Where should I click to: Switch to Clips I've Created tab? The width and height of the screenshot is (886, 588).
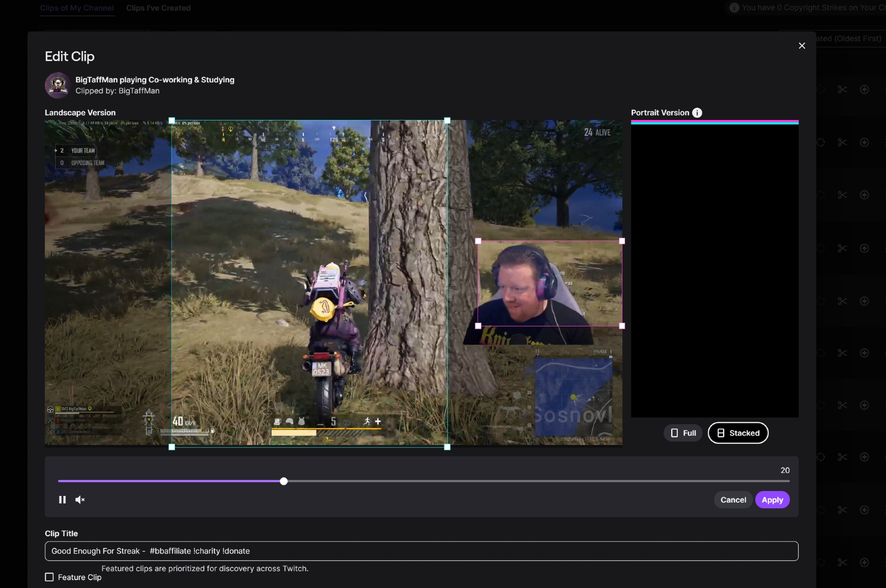pyautogui.click(x=158, y=8)
